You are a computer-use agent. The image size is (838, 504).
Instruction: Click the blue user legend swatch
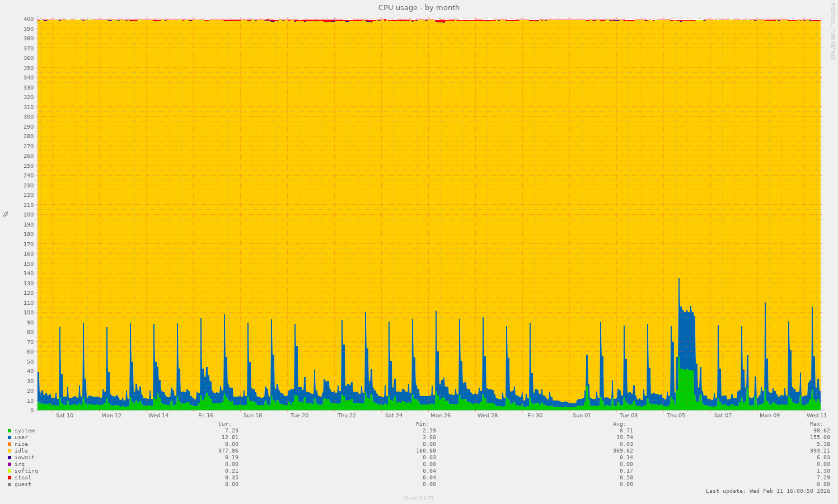click(x=8, y=437)
